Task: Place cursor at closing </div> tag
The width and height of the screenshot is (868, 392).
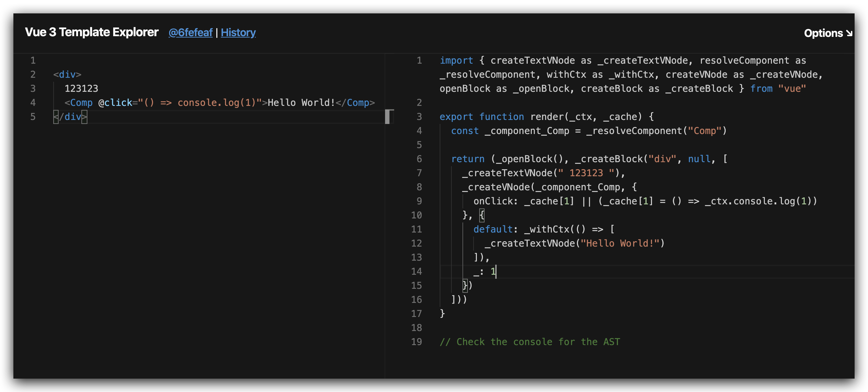Action: 70,117
